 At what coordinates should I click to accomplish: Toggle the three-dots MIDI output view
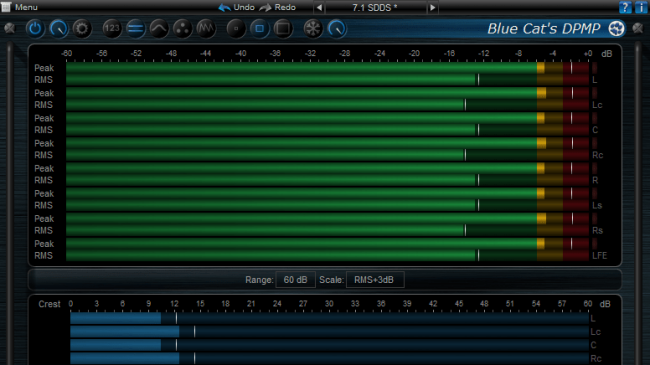[x=182, y=29]
